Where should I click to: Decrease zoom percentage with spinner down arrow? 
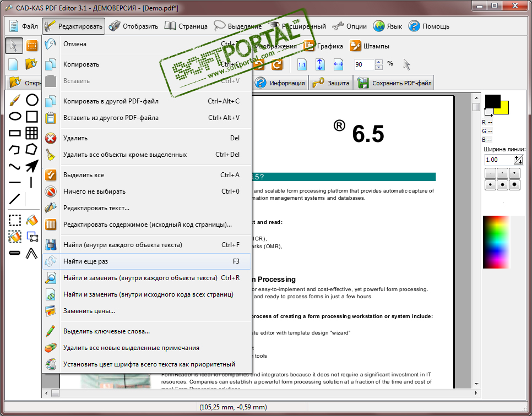coord(379,67)
